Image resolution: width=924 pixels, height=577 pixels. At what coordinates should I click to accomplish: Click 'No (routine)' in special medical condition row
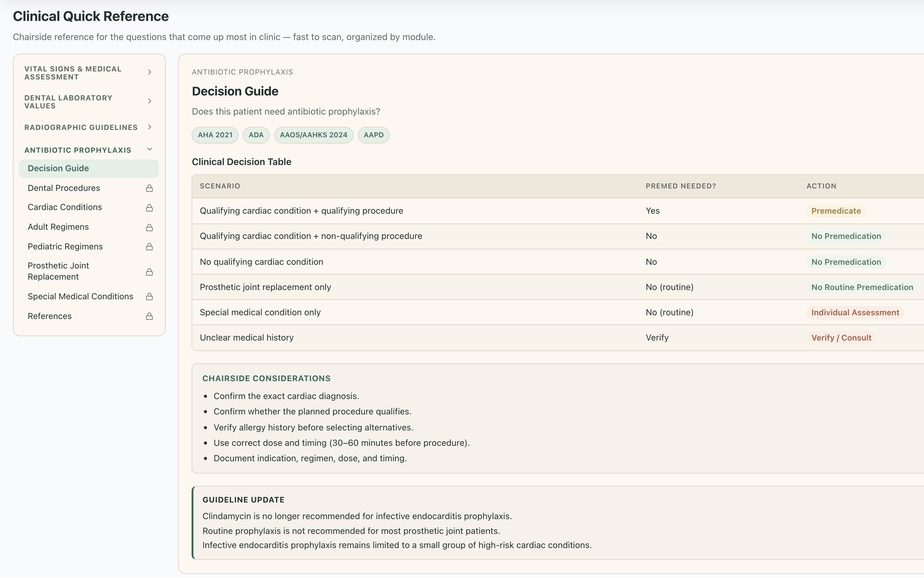click(x=669, y=312)
